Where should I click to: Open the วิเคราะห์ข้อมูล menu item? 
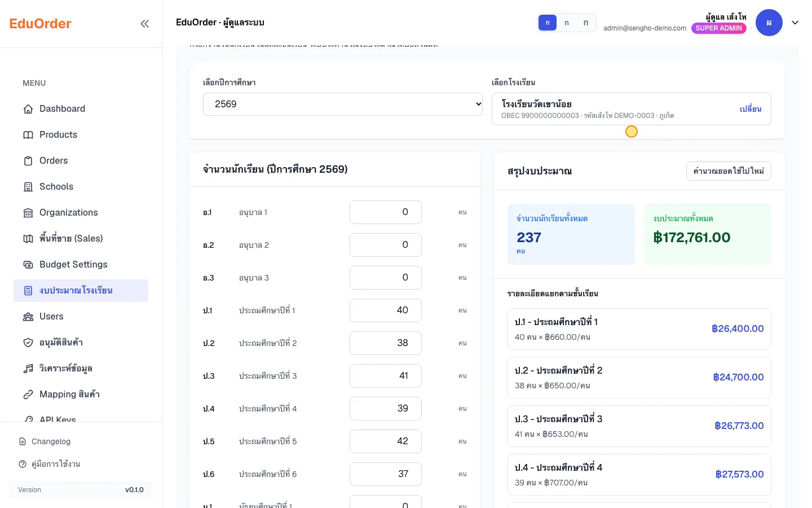point(81,369)
